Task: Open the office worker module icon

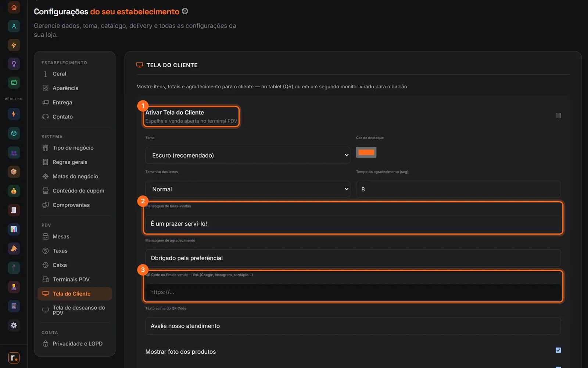Action: 14,287
